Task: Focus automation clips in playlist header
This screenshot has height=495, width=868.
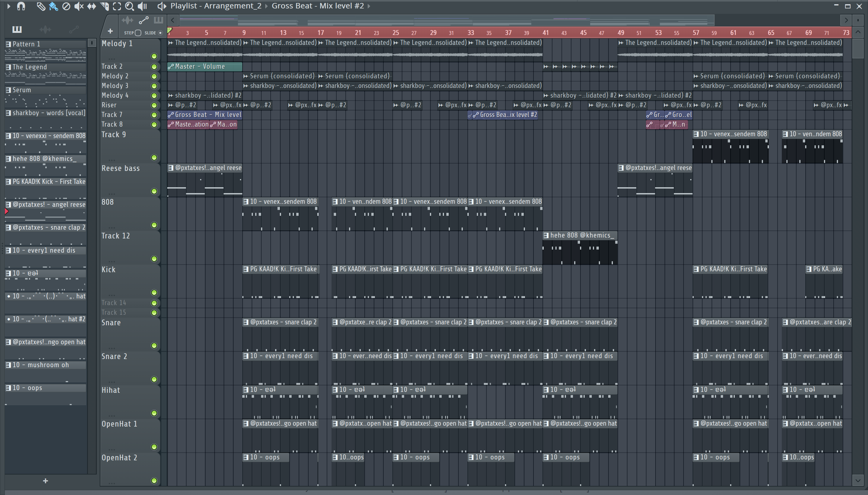Action: pyautogui.click(x=144, y=20)
